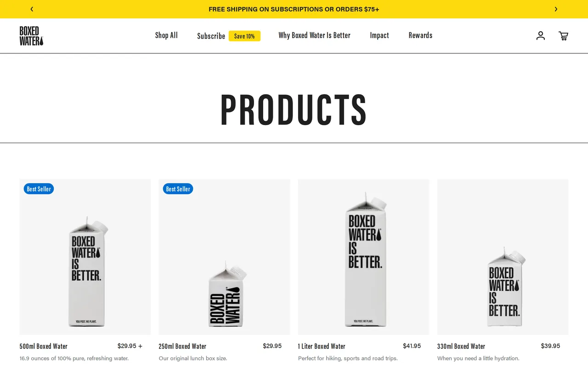The image size is (588, 368).
Task: Click Best Seller badge on 500ml carton
Action: point(39,189)
